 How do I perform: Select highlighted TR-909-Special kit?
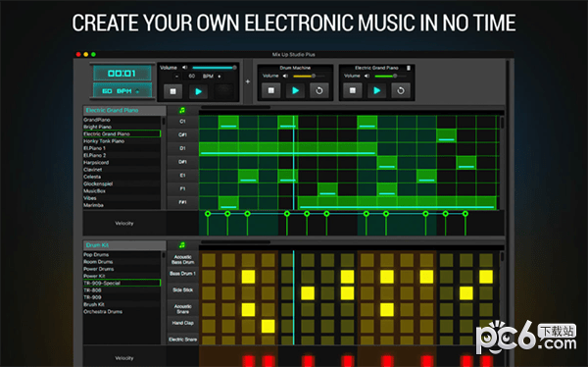pos(122,283)
